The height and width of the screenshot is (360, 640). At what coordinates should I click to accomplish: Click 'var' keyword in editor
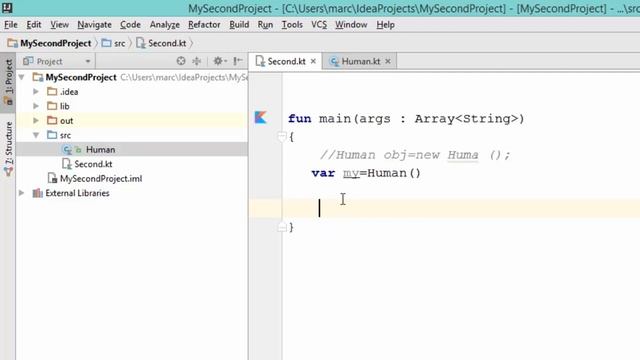point(323,173)
